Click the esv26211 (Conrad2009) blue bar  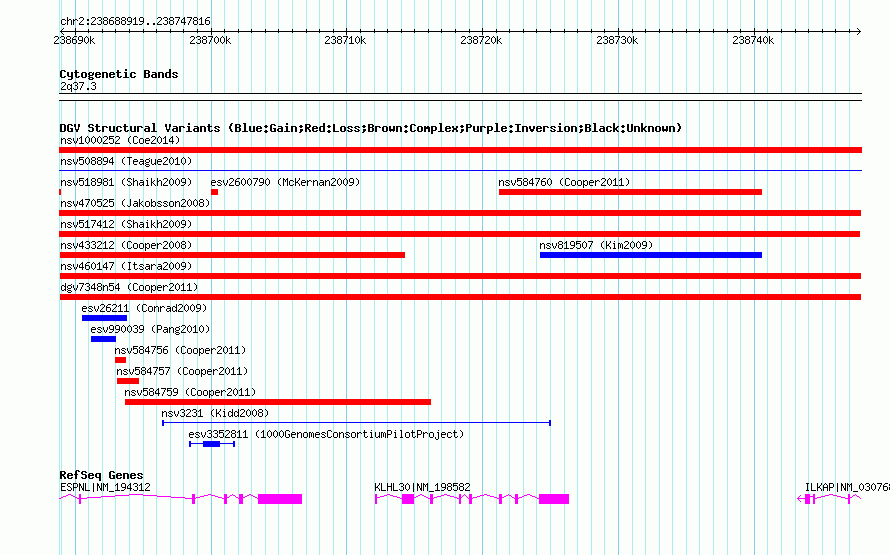tap(104, 318)
